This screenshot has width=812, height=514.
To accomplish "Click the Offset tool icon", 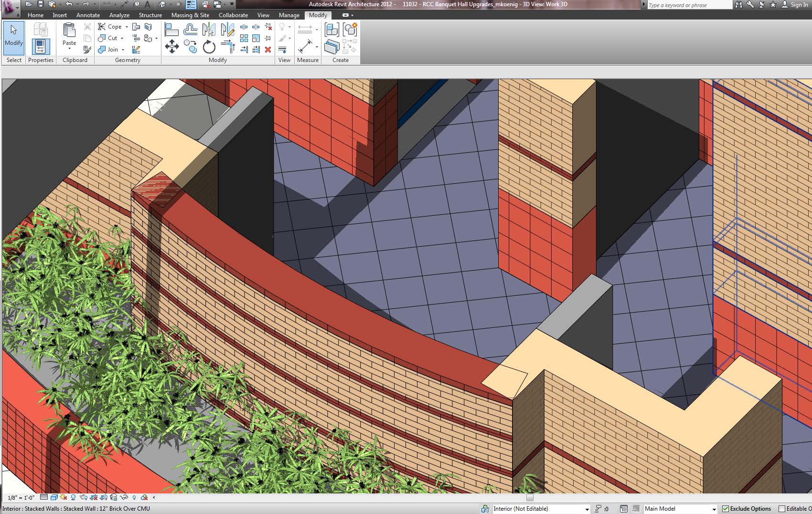I will (x=190, y=30).
